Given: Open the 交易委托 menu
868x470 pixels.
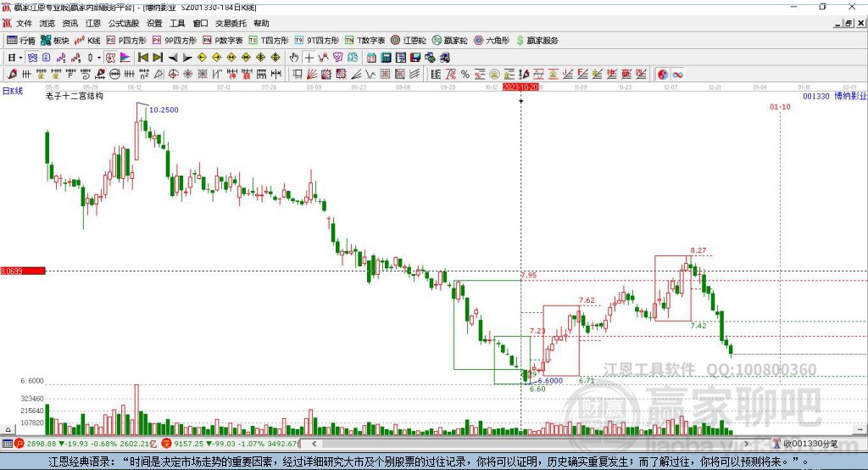Looking at the screenshot, I should (231, 23).
